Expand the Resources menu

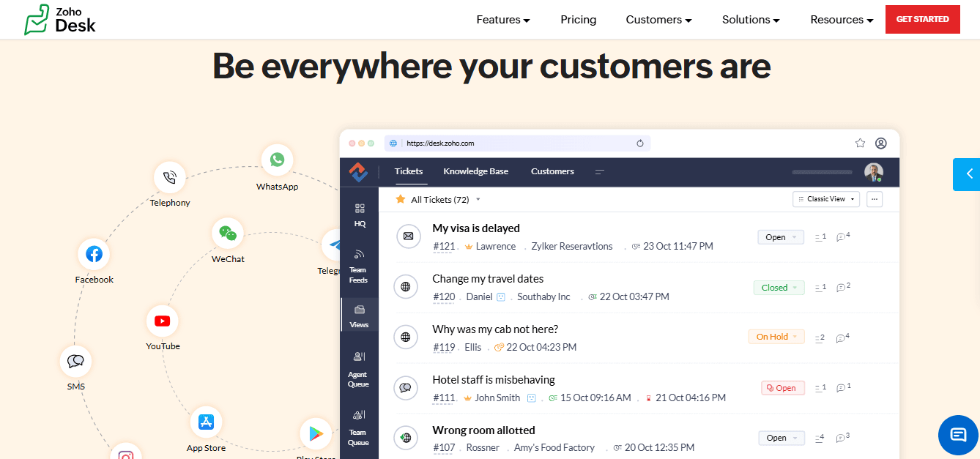tap(842, 20)
